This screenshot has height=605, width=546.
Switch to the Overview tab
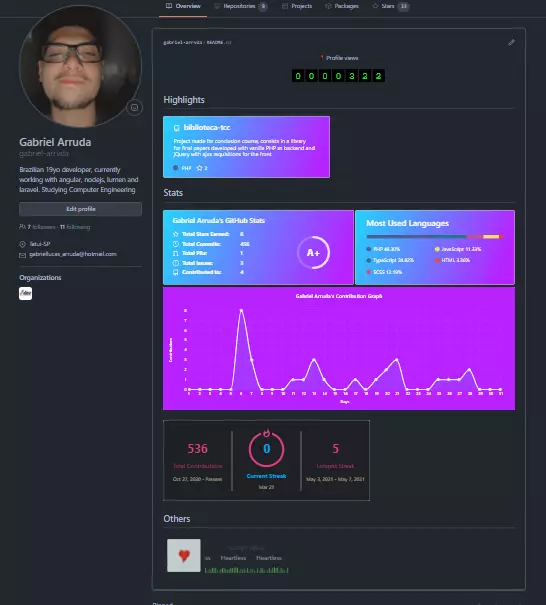(x=183, y=6)
